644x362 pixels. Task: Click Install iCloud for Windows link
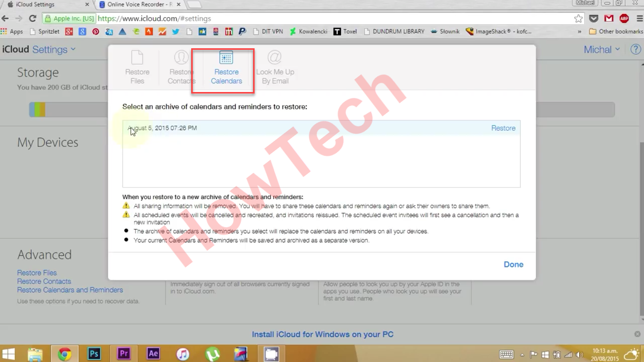pos(323,334)
